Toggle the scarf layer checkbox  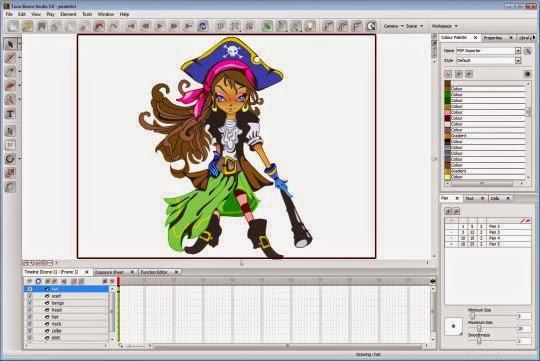click(30, 296)
